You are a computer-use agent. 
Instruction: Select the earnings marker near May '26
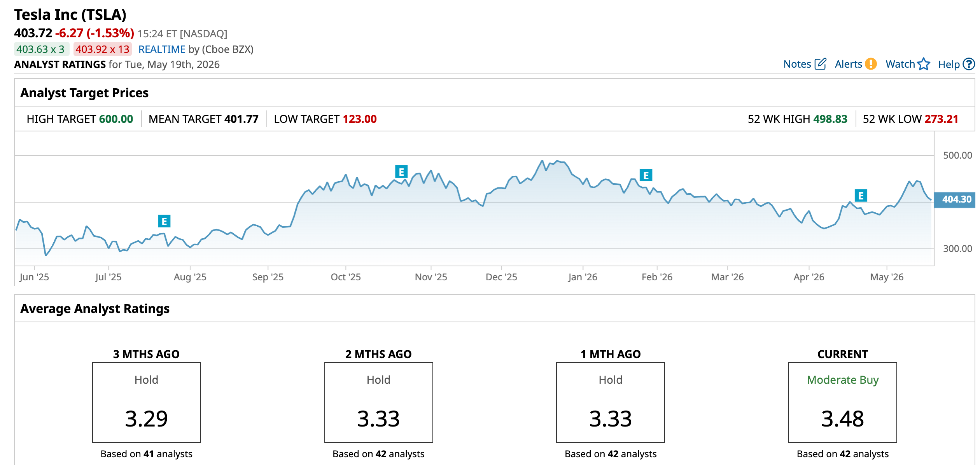(861, 196)
